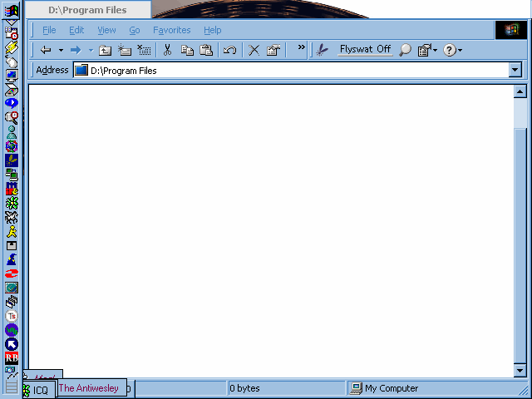Click the Delete X icon
The image size is (532, 399).
coord(254,50)
